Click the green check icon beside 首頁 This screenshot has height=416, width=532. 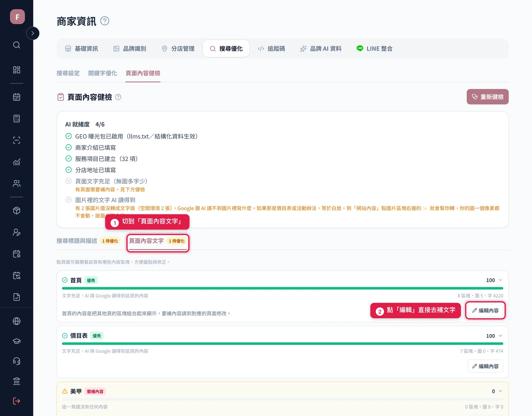point(65,280)
